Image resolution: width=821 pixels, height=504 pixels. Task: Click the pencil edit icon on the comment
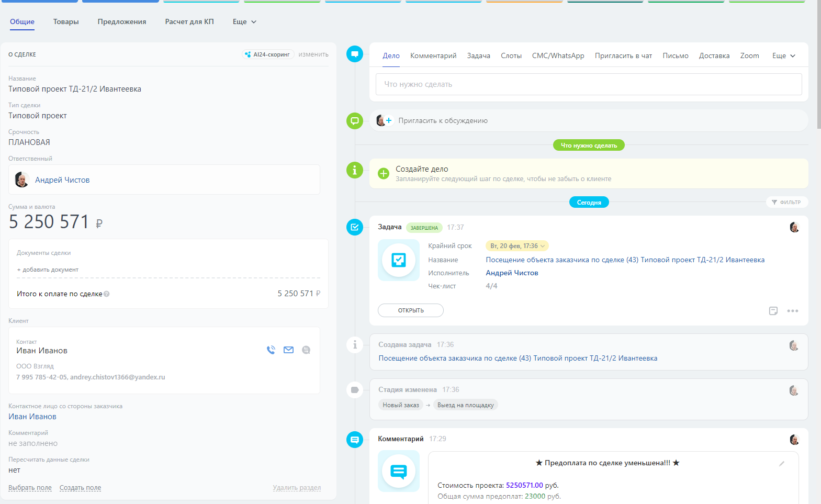[x=782, y=464]
